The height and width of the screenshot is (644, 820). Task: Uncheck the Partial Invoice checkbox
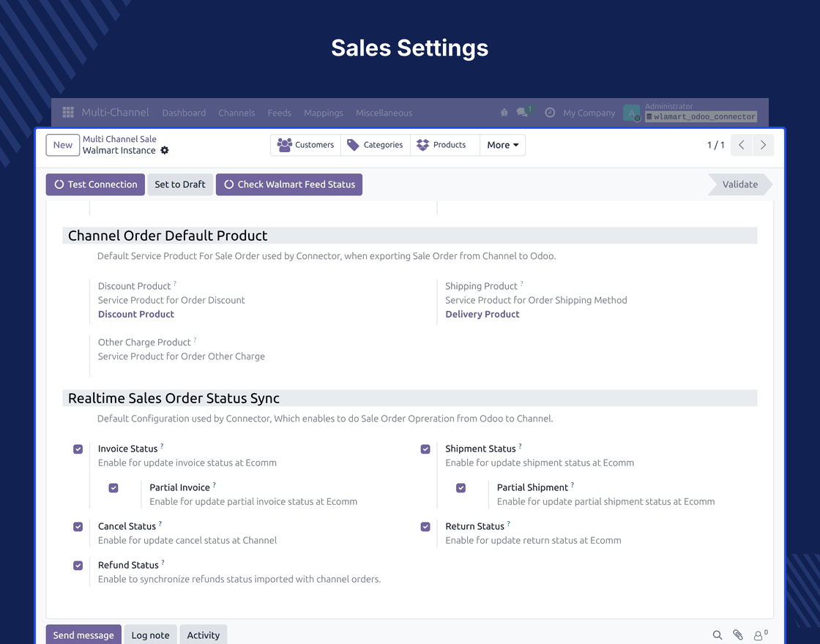coord(113,487)
